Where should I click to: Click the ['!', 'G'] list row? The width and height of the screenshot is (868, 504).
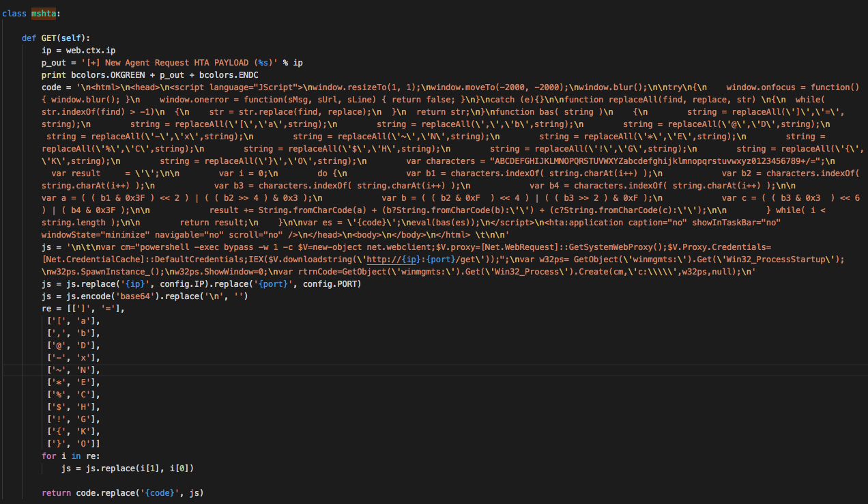tap(74, 419)
